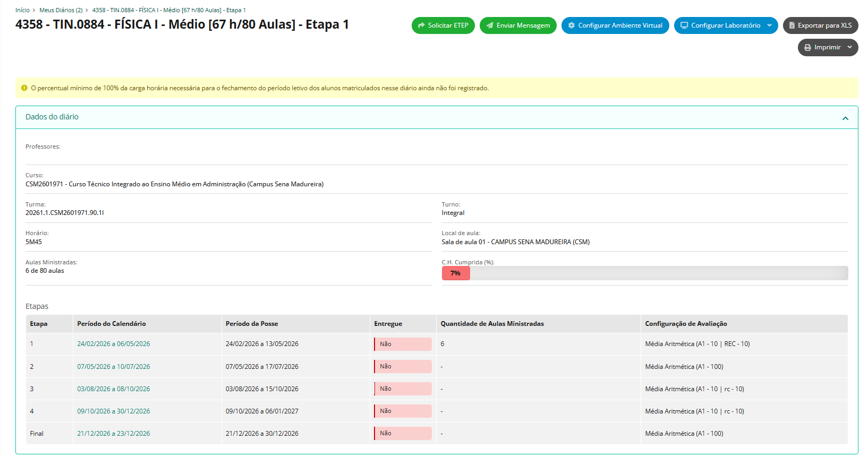Click the printer icon on Imprimir
The image size is (868, 457).
[807, 48]
